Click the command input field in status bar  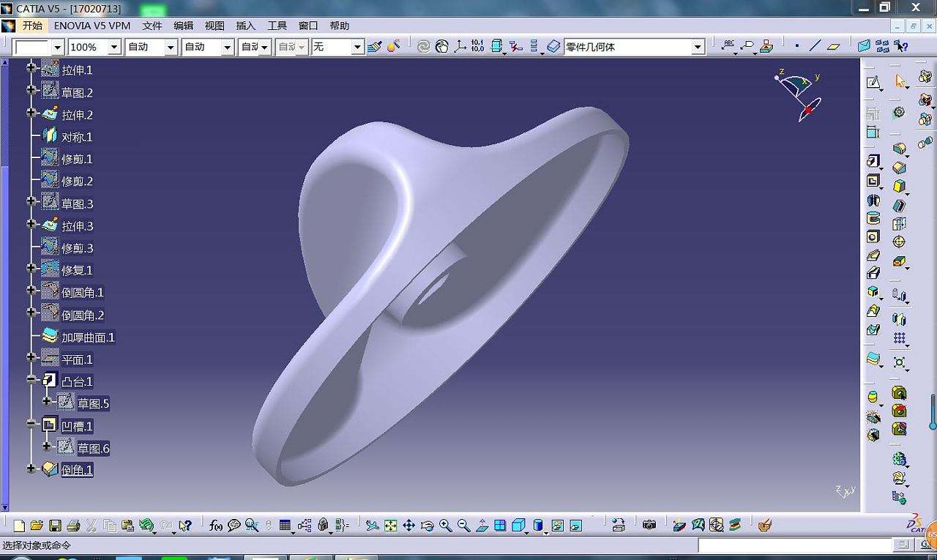tap(795, 545)
